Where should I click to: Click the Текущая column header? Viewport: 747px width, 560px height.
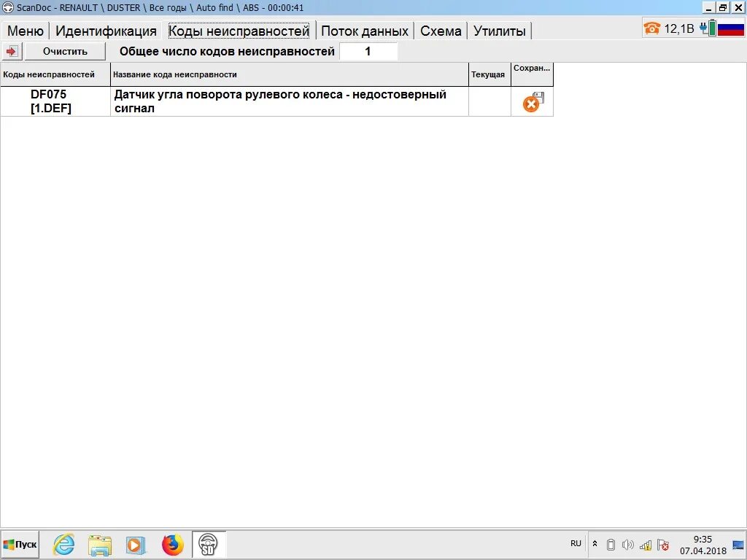(x=489, y=74)
